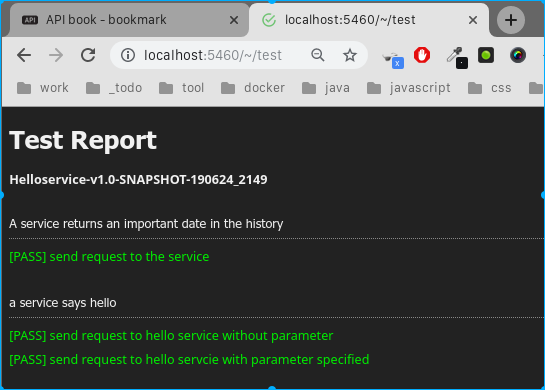
Task: Reload the localhost test page
Action: 88,55
